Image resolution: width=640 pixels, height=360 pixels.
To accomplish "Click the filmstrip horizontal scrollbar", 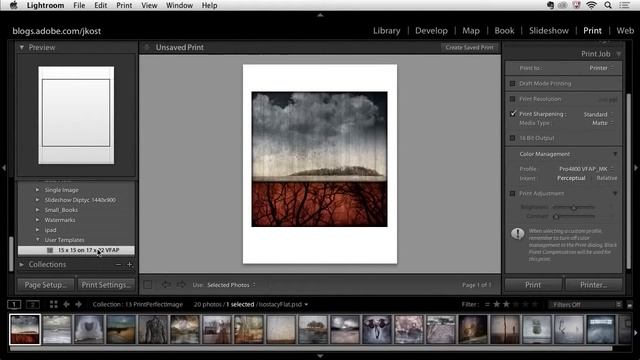I will (x=311, y=349).
